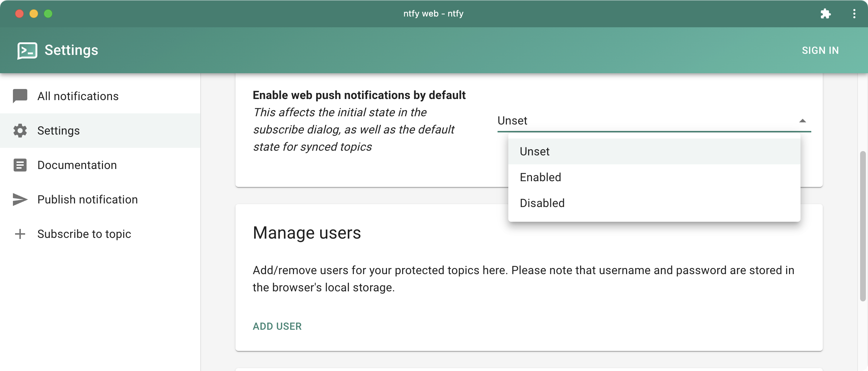Choose the Unset option in dropdown list
Image resolution: width=868 pixels, height=371 pixels.
(x=535, y=151)
